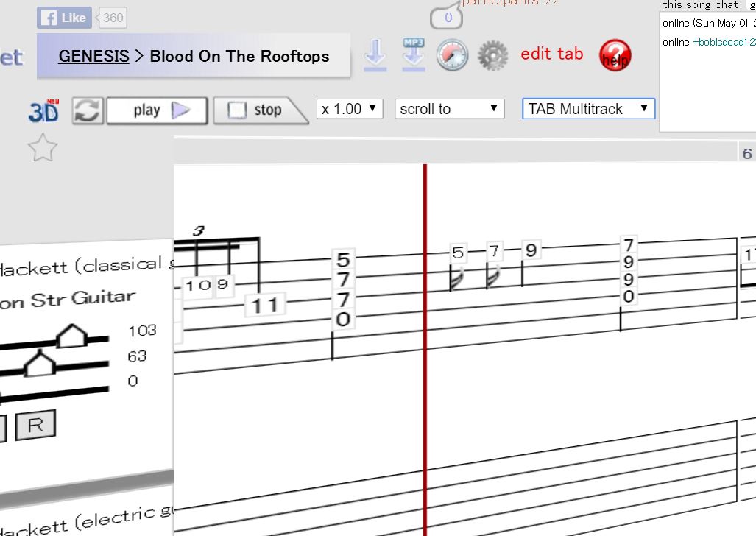Open the x 1.00 speed dropdown
The image size is (756, 536).
tap(350, 109)
